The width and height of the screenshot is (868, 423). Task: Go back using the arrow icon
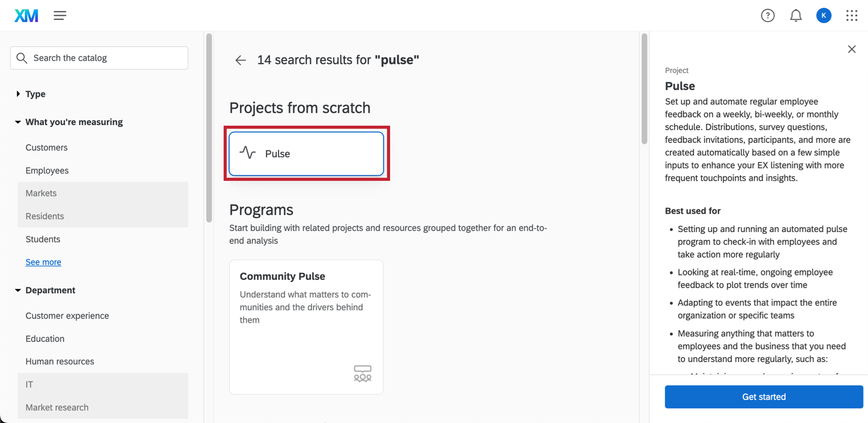coord(240,60)
